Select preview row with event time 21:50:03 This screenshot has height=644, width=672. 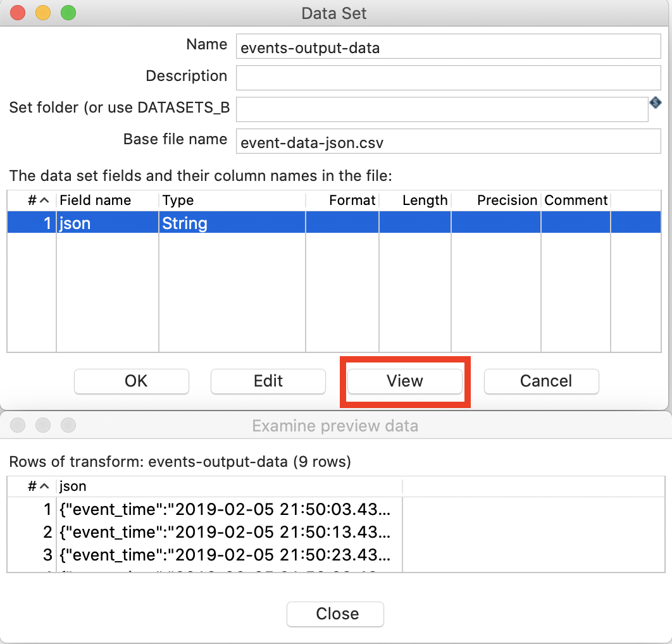click(229, 509)
